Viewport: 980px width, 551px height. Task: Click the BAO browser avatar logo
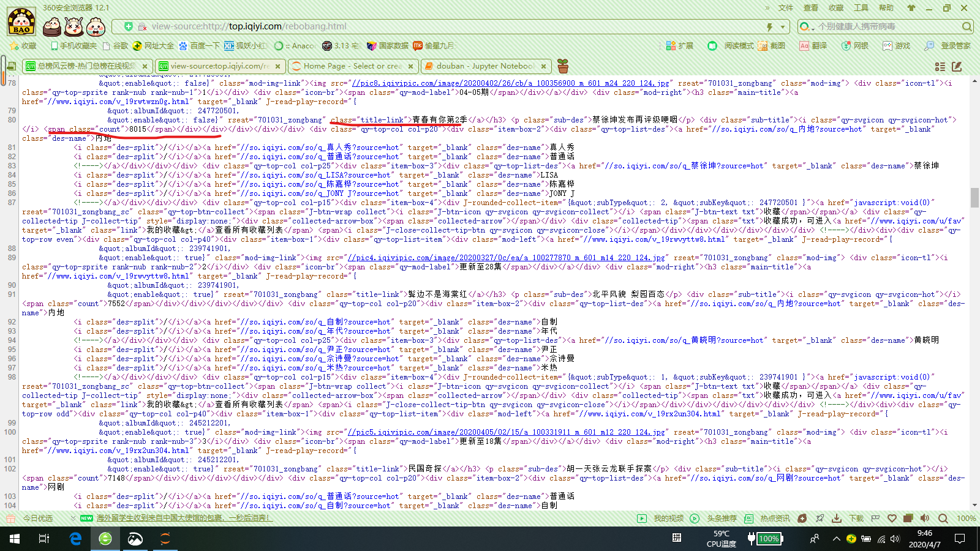pos(21,21)
